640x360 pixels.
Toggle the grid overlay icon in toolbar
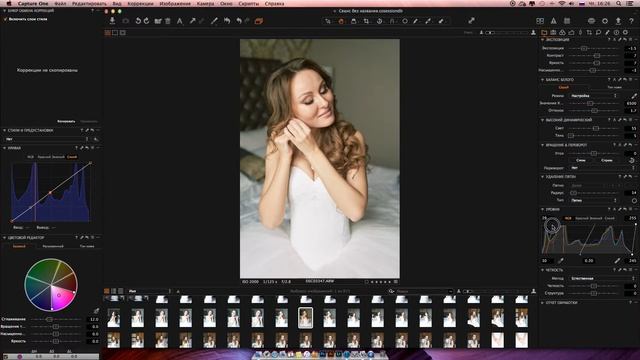(x=567, y=21)
